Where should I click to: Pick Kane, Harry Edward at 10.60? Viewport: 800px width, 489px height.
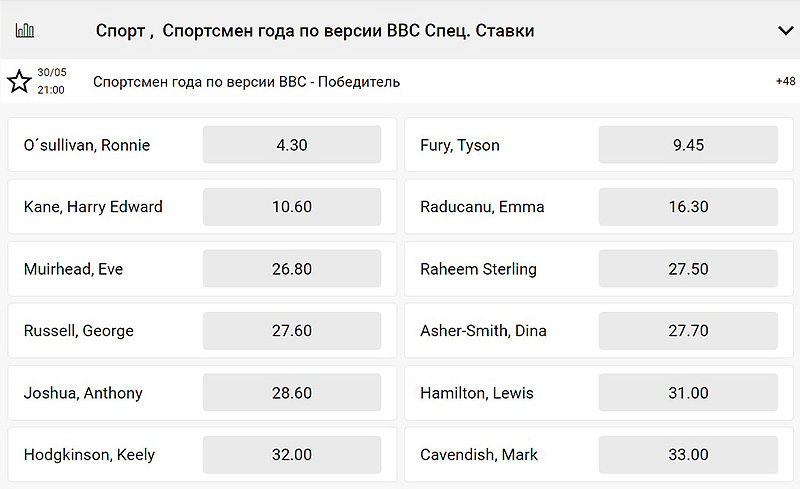(292, 207)
